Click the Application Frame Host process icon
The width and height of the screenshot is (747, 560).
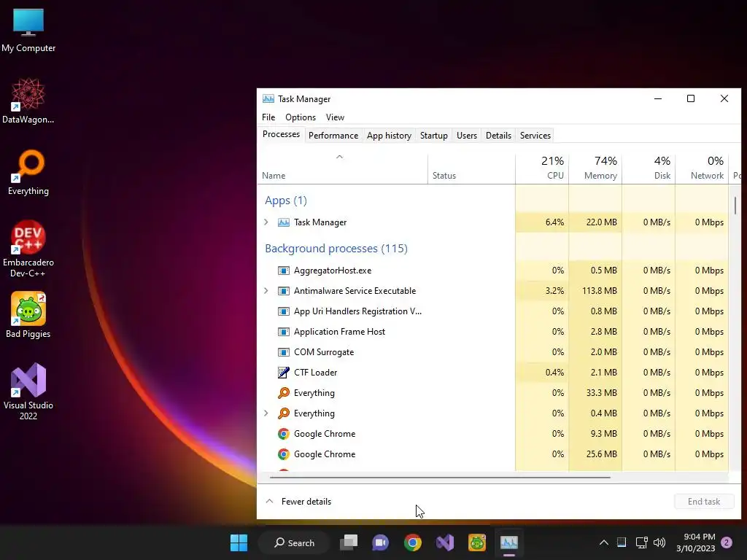click(x=284, y=332)
